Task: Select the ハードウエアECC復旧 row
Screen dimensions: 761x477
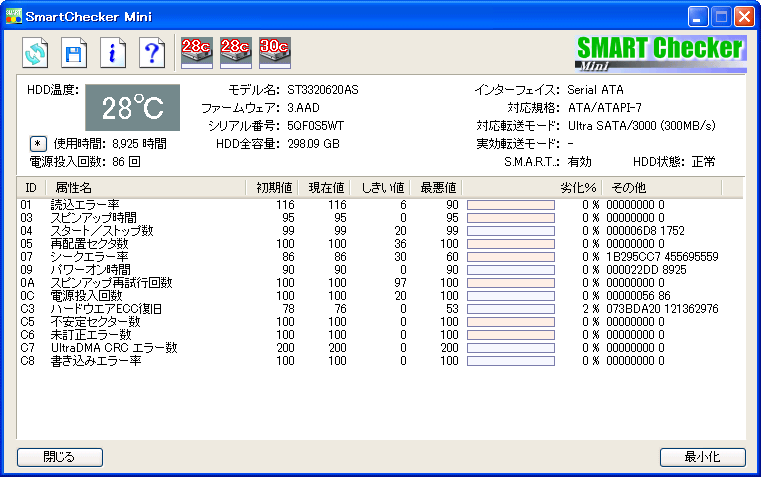Action: pyautogui.click(x=380, y=309)
